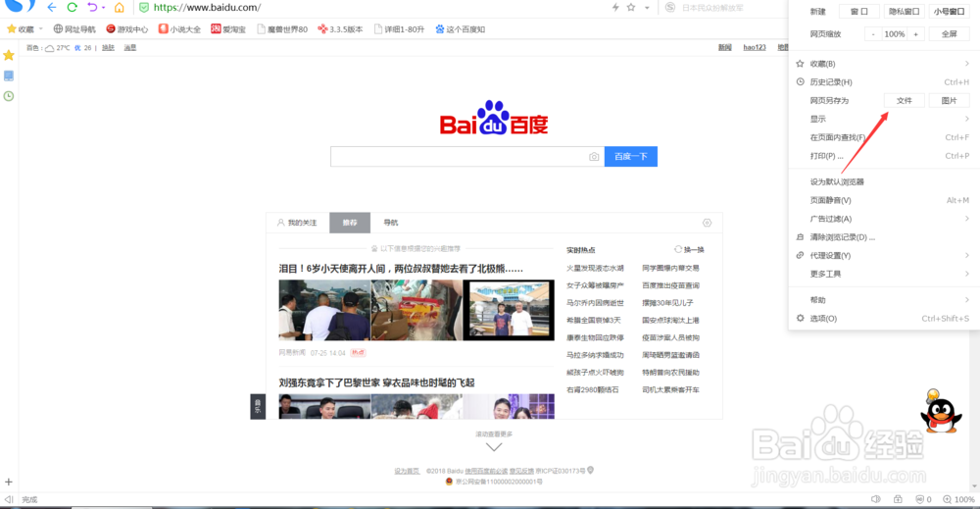Switch to 我的关注 tab
Viewport: 980px width, 509px height.
click(298, 223)
